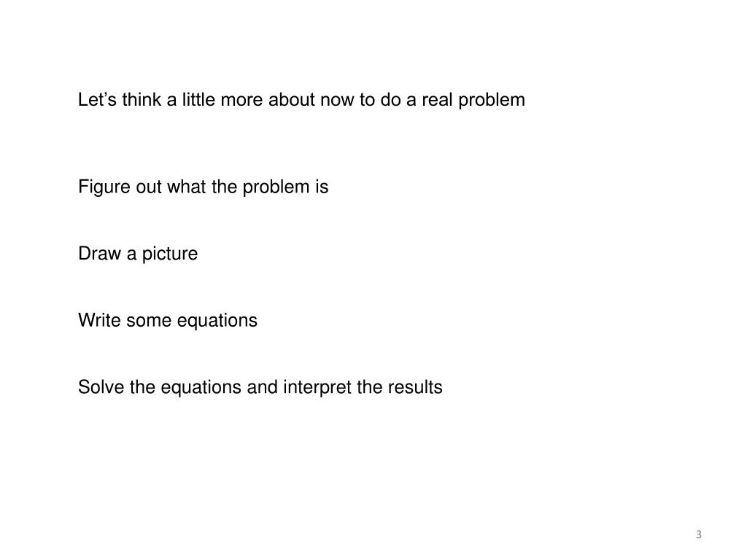Click the word "little" in the heading

pyautogui.click(x=198, y=100)
